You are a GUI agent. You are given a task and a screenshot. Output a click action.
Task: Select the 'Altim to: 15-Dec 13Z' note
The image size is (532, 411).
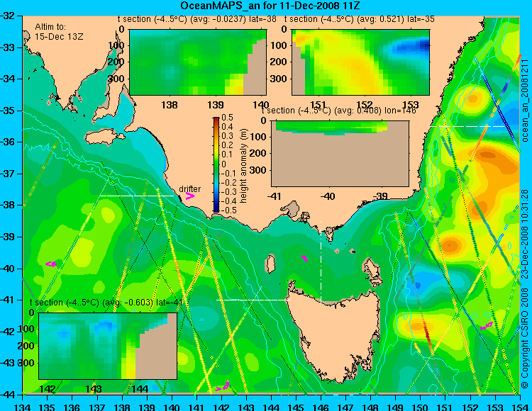[x=59, y=31]
